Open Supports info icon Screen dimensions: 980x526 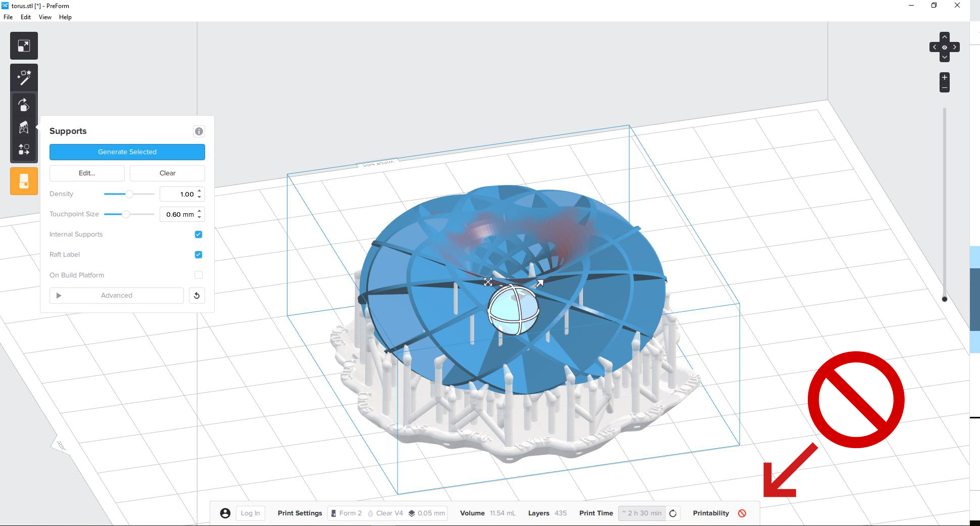tap(199, 131)
